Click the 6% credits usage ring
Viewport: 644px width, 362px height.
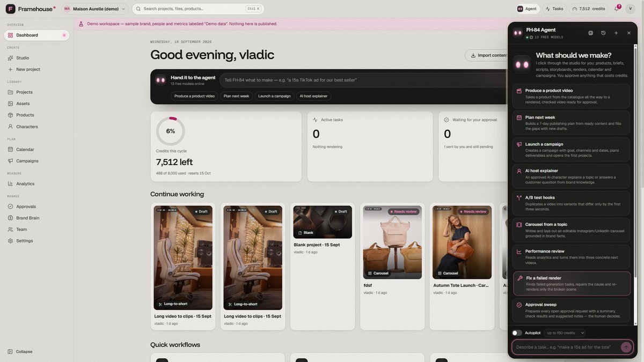[x=171, y=131]
